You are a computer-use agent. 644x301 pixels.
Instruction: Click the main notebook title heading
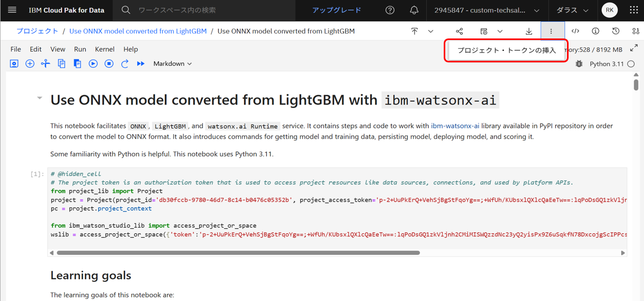[x=275, y=100]
